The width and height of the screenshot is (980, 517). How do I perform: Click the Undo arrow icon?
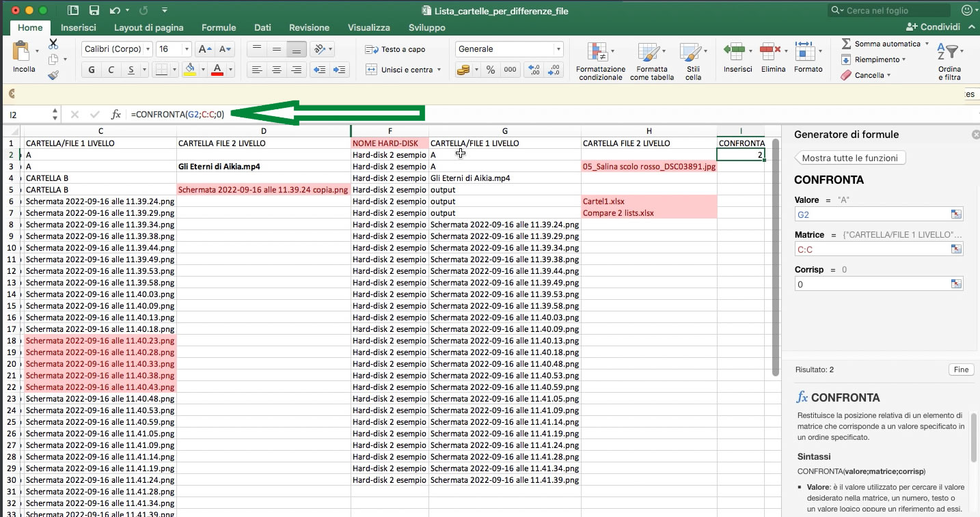[114, 11]
